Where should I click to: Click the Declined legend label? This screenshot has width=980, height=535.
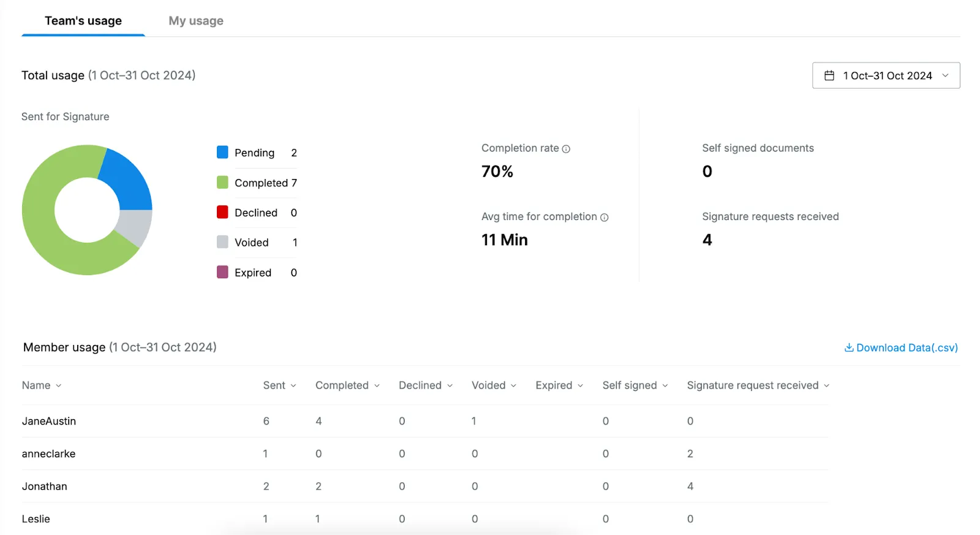[256, 213]
